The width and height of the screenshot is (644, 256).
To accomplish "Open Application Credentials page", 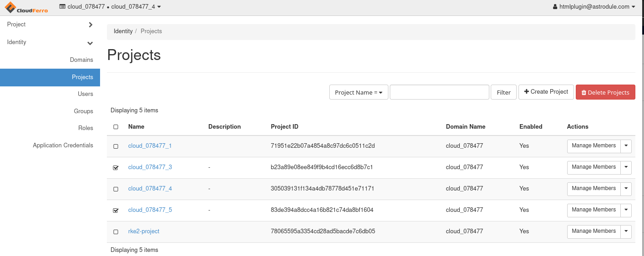I will [63, 146].
